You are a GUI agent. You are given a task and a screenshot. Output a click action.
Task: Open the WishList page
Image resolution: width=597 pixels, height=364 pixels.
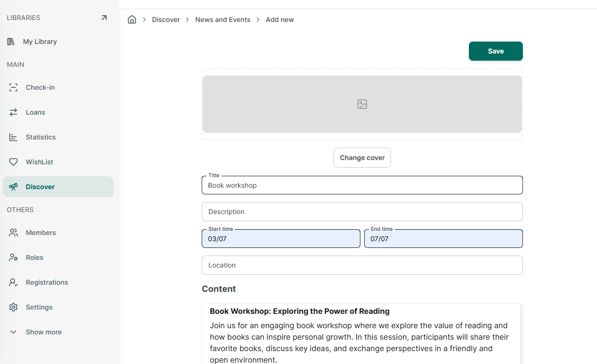coord(58,162)
